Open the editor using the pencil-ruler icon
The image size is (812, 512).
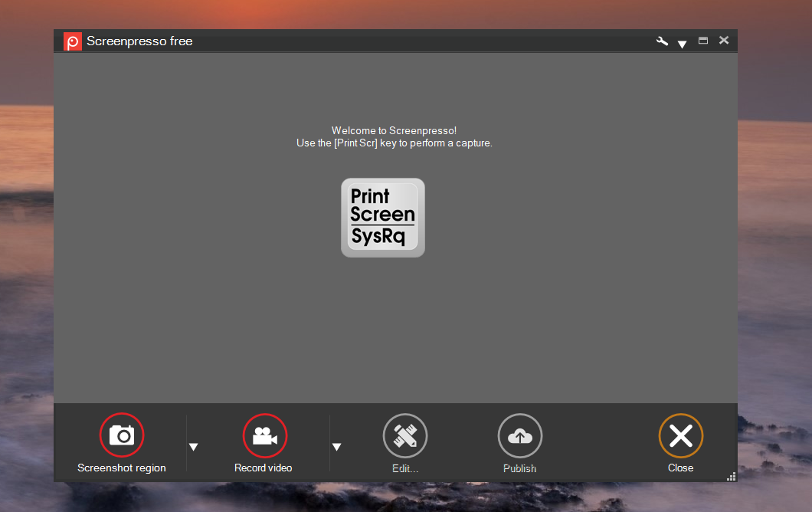click(405, 435)
